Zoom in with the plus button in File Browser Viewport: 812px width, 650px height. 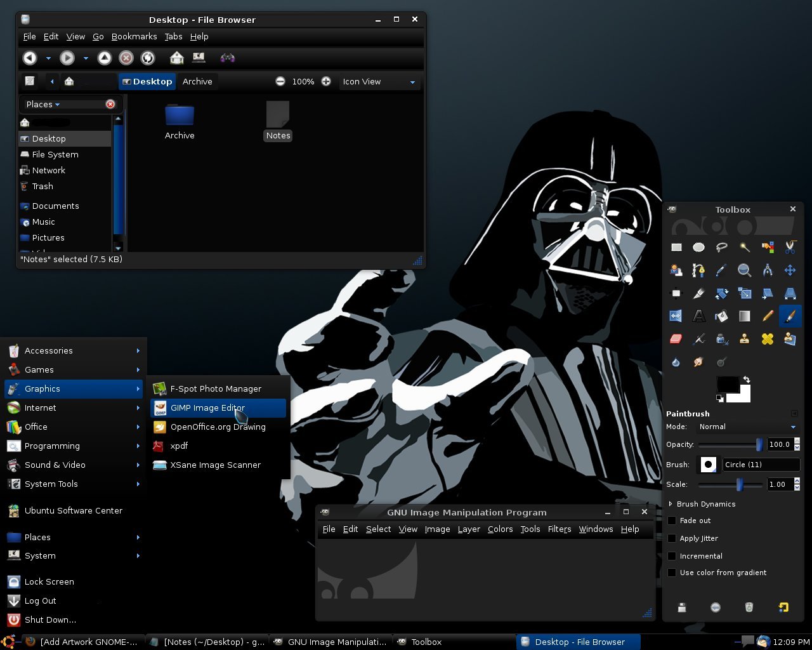tap(326, 81)
